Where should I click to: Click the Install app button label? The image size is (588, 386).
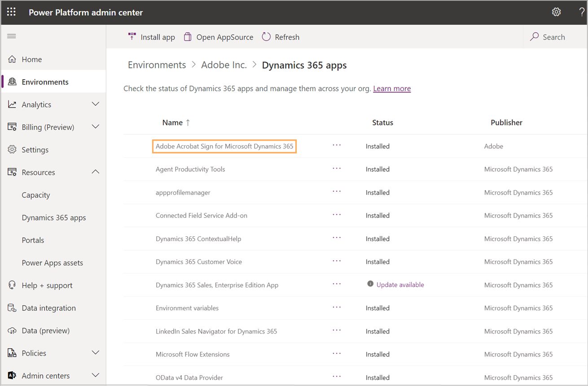158,37
